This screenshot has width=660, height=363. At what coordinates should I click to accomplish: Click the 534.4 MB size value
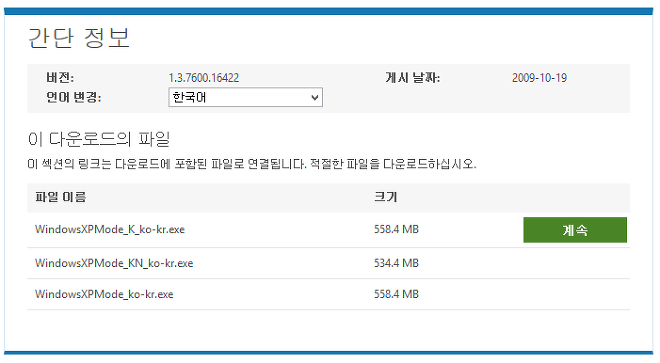(x=397, y=263)
